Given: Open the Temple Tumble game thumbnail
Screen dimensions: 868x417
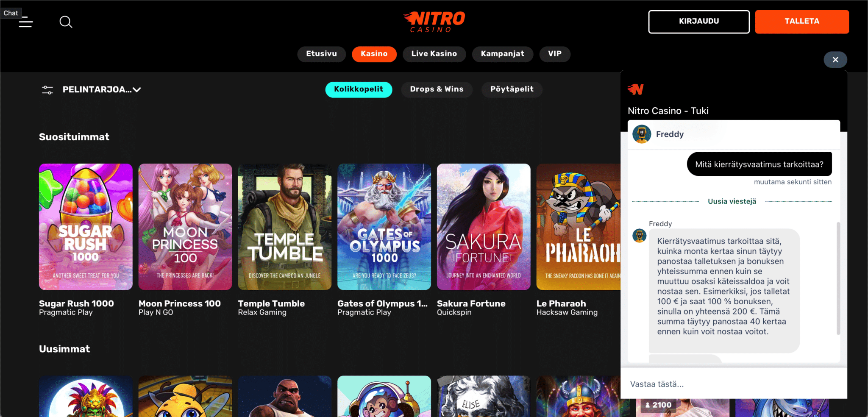Looking at the screenshot, I should point(285,227).
